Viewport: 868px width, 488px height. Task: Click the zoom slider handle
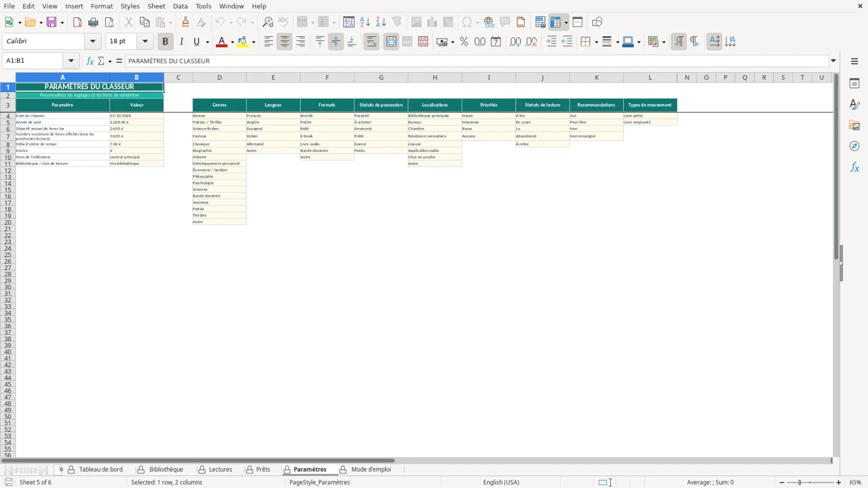pyautogui.click(x=800, y=483)
